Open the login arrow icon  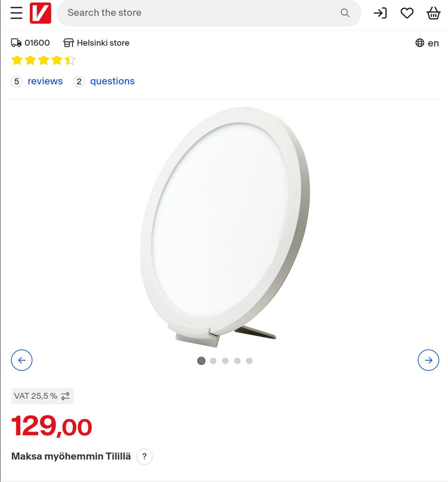(x=380, y=13)
